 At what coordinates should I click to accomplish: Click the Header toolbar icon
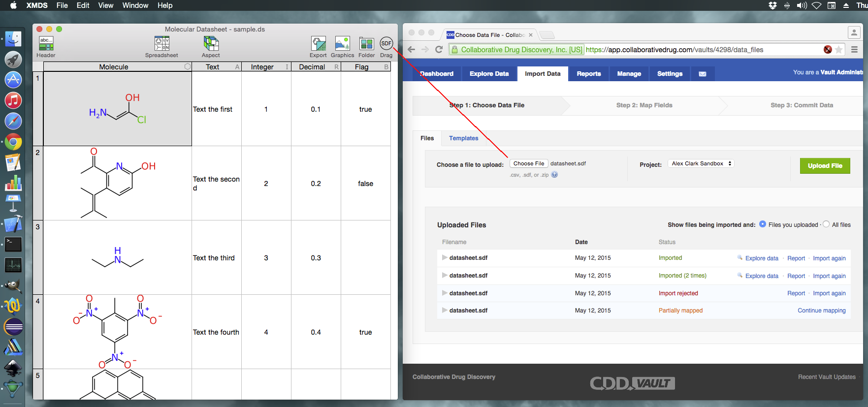click(x=46, y=44)
